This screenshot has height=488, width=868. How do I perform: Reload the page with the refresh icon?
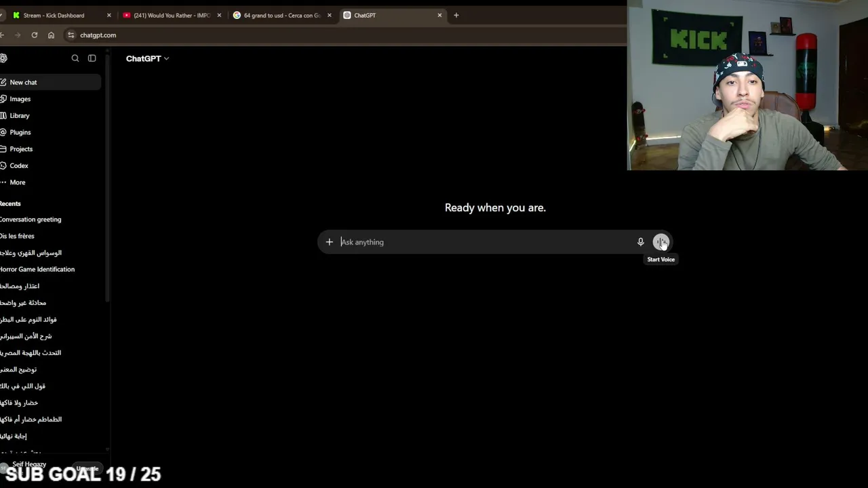click(35, 35)
